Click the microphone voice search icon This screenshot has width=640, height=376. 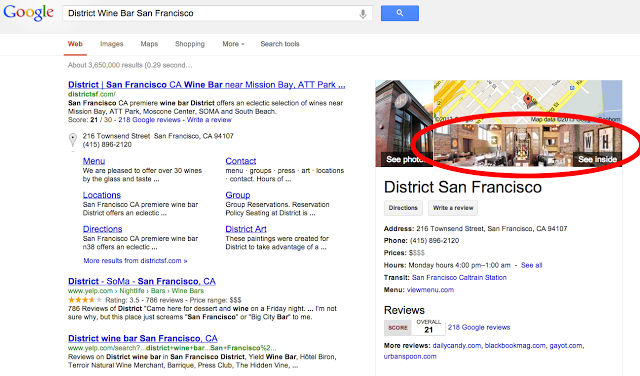[362, 14]
